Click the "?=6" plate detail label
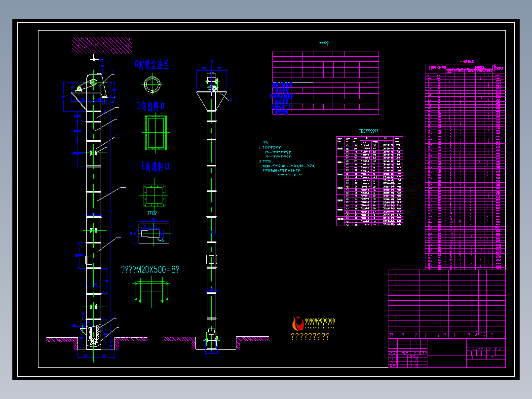This screenshot has height=399, width=532. click(160, 240)
